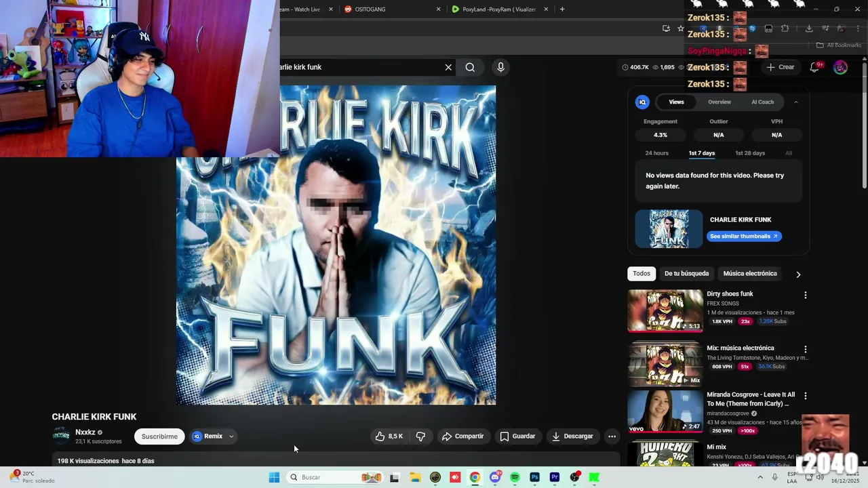Open Premiere Pro from the taskbar
The height and width of the screenshot is (488, 868).
pos(555,477)
